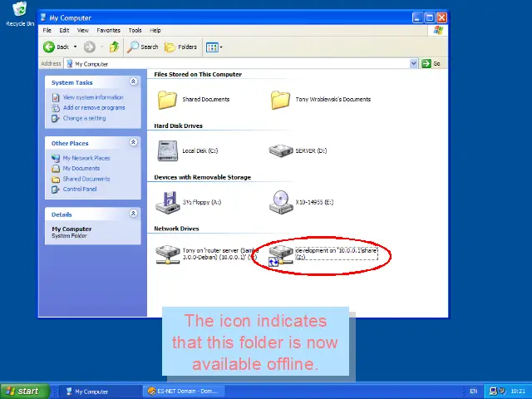Open the X10-14955 (E:) CD drive
Image resolution: width=532 pixels, height=399 pixels.
pyautogui.click(x=281, y=201)
